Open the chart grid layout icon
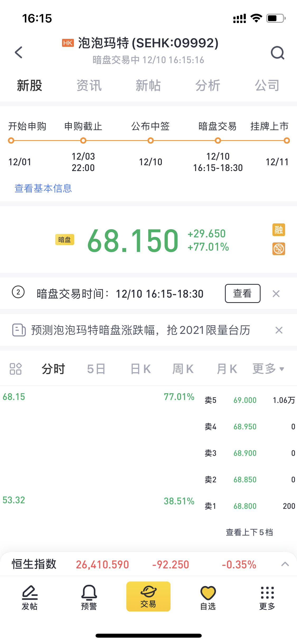Viewport: 297px width, 644px height. click(x=16, y=369)
